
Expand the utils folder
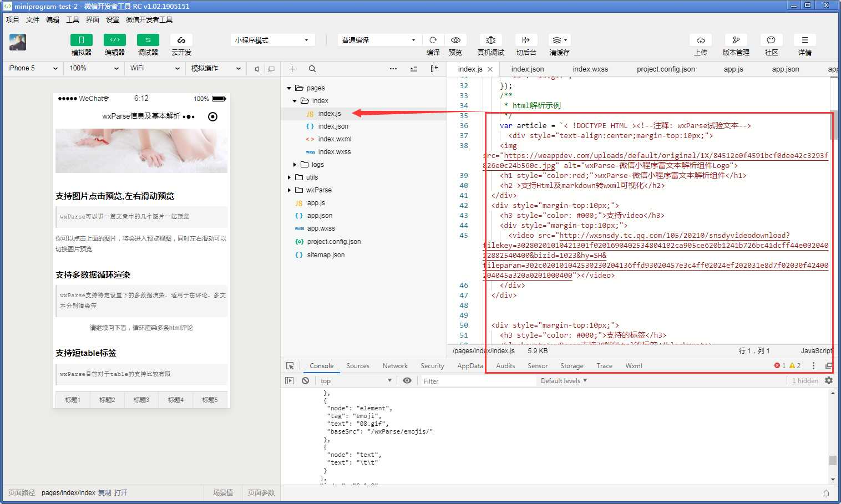pyautogui.click(x=289, y=177)
